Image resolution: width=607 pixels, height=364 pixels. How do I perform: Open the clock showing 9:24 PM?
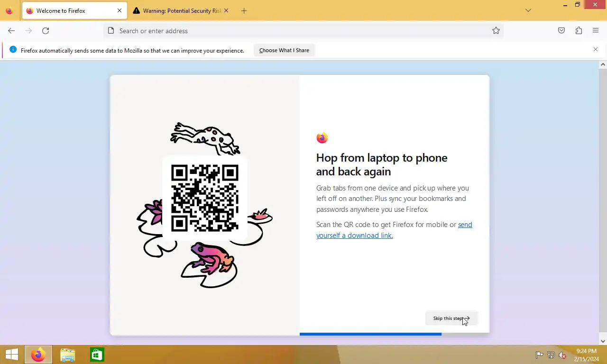tap(586, 355)
